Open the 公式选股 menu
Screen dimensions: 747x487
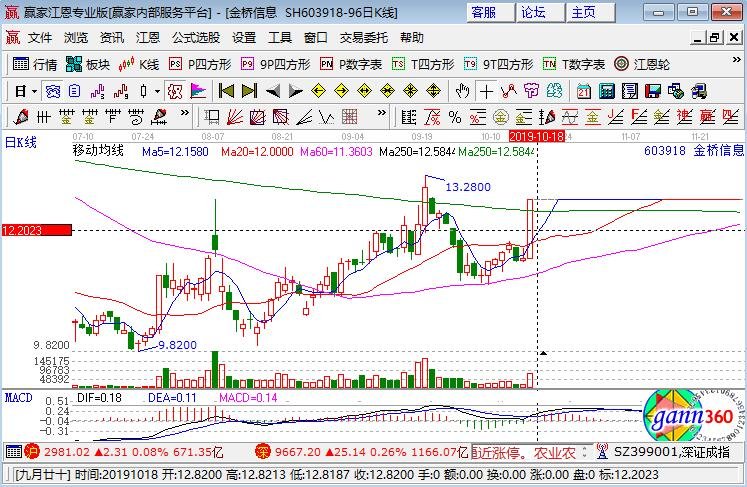click(196, 38)
